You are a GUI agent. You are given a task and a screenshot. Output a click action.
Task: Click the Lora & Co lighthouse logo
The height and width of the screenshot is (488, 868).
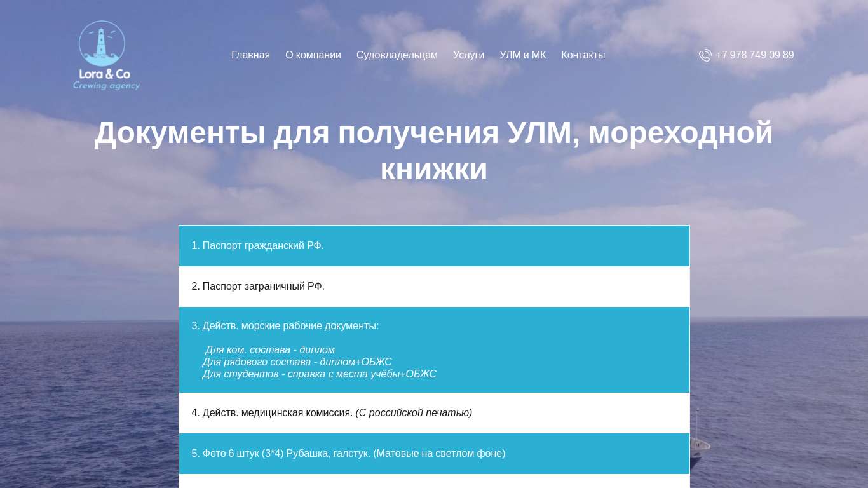pyautogui.click(x=102, y=44)
